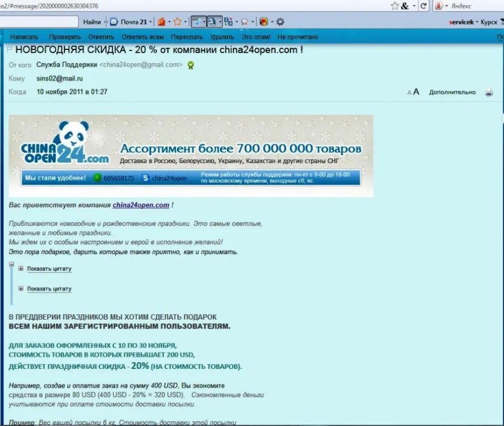
Task: Toggle the flag icon beside the subject
Action: coord(10,49)
